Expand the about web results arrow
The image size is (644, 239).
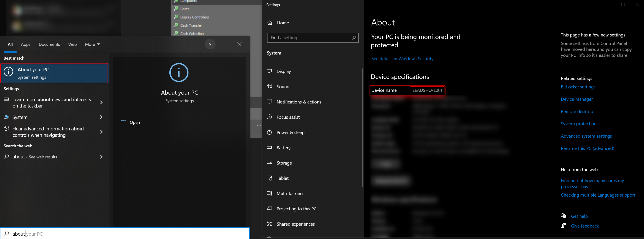click(x=101, y=157)
